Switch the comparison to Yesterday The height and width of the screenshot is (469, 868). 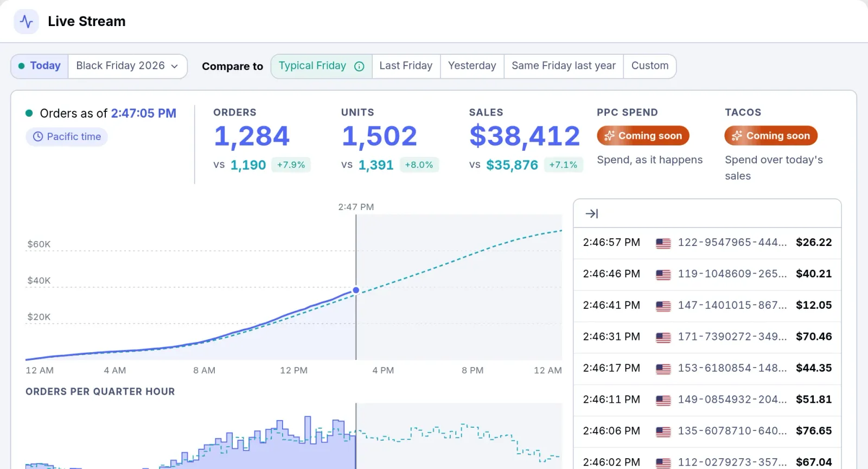472,66
